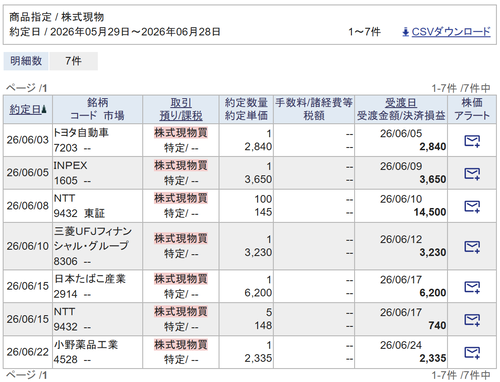Set stock alert for 小野薬品工業

click(x=472, y=352)
